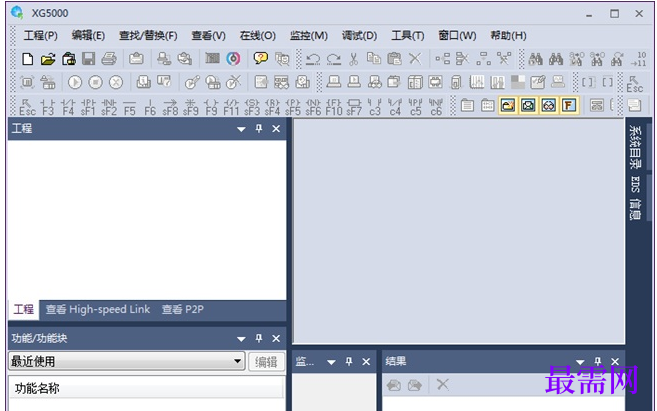Click the Redo arrow icon

334,59
